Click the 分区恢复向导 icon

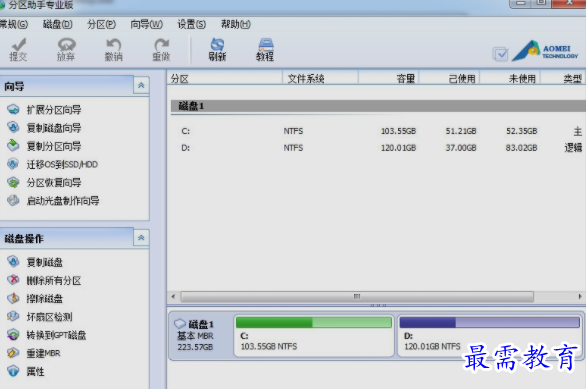point(13,182)
